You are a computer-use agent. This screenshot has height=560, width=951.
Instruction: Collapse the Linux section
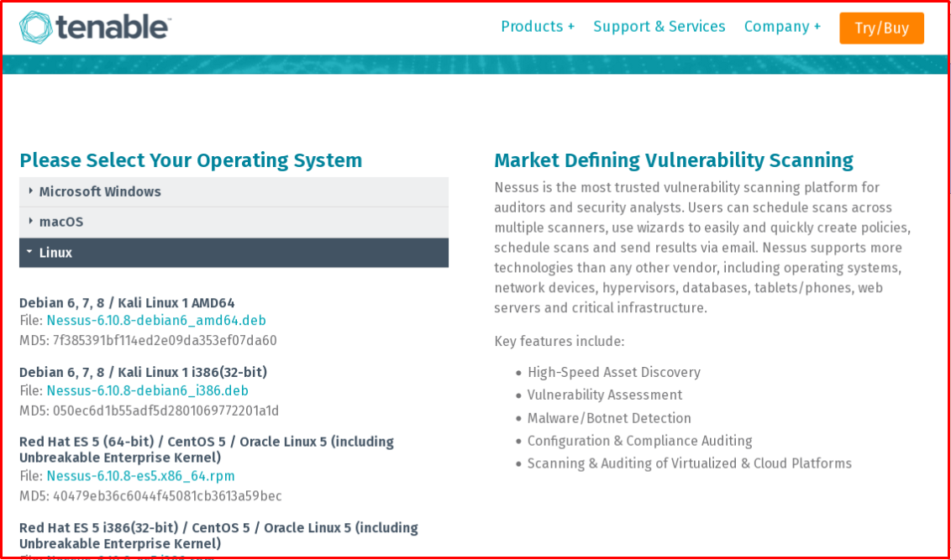[234, 253]
